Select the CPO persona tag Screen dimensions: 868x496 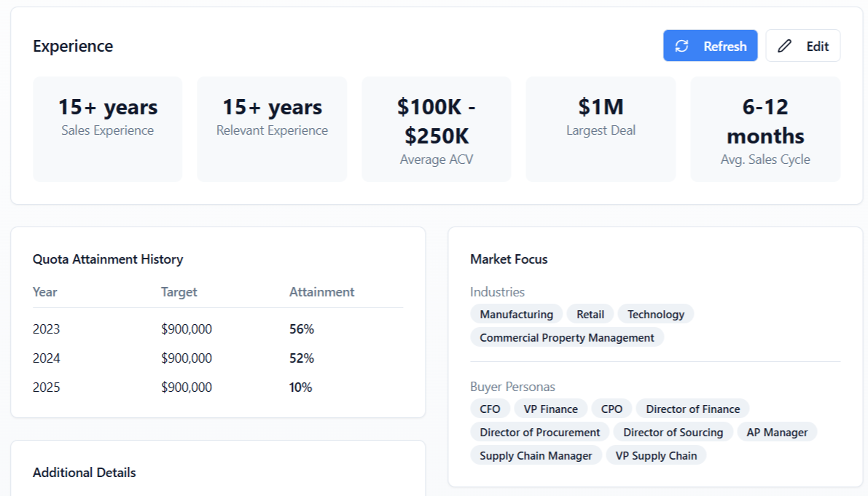coord(611,409)
